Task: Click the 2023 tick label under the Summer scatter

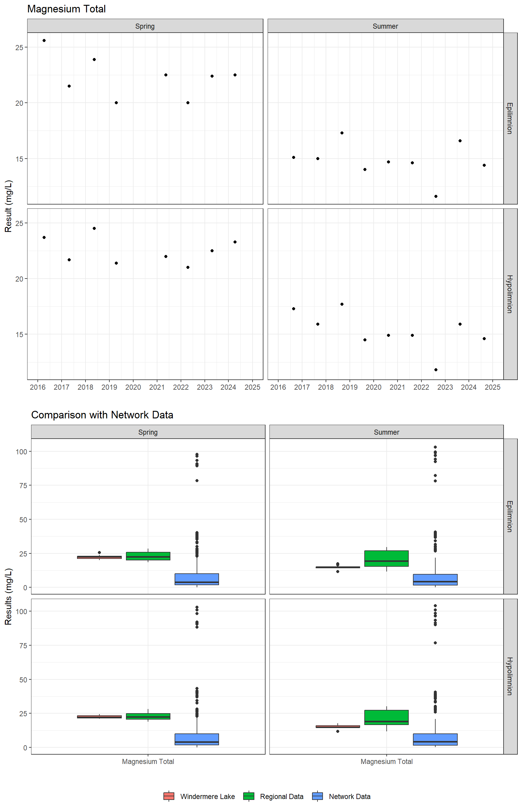Action: (445, 387)
